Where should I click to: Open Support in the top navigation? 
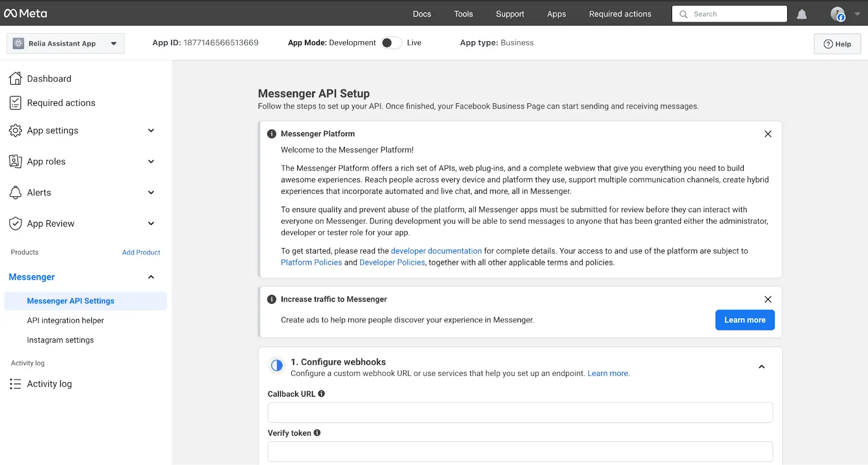coord(510,14)
